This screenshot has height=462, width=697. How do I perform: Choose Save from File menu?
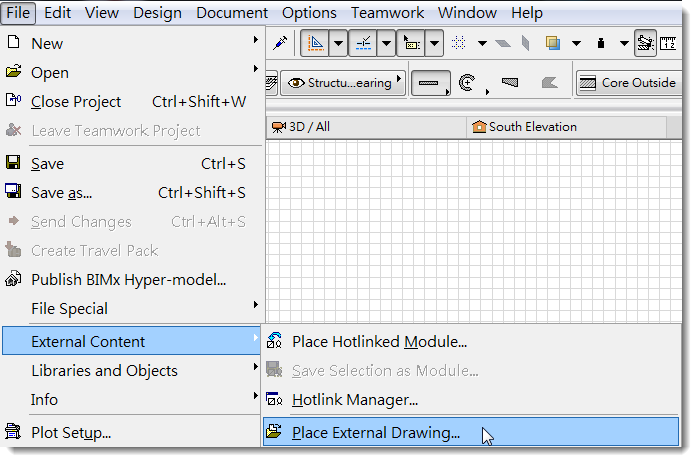tap(132, 164)
